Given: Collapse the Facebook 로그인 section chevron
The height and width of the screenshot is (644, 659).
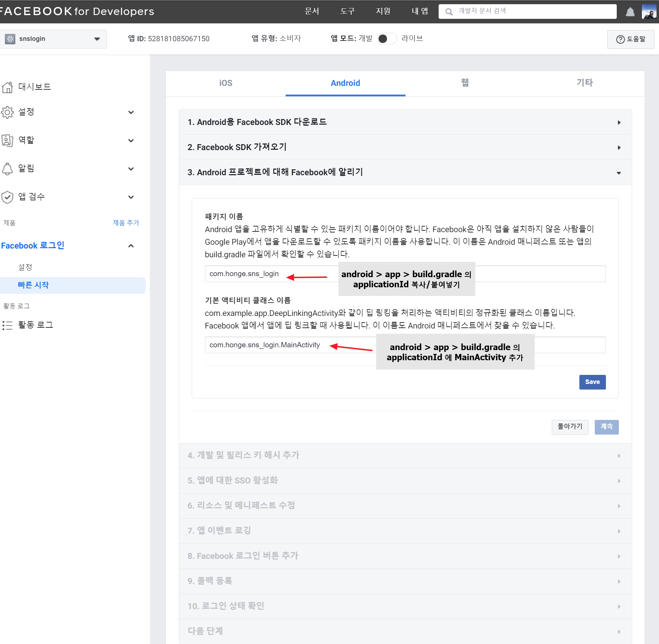Looking at the screenshot, I should (131, 246).
